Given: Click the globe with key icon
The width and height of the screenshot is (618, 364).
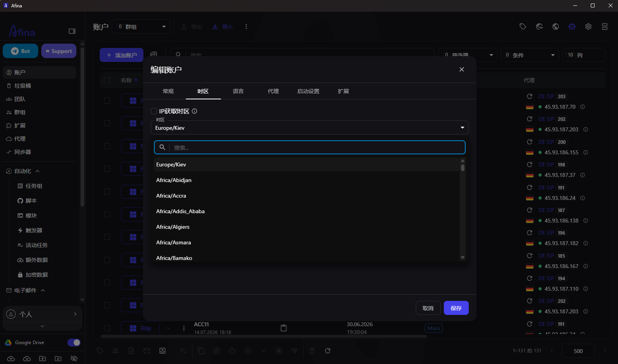Looking at the screenshot, I should 539,27.
